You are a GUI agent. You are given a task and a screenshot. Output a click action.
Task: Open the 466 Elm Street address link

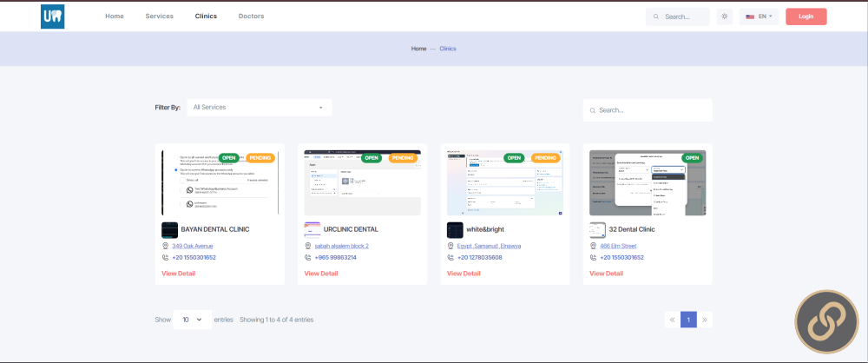point(618,246)
